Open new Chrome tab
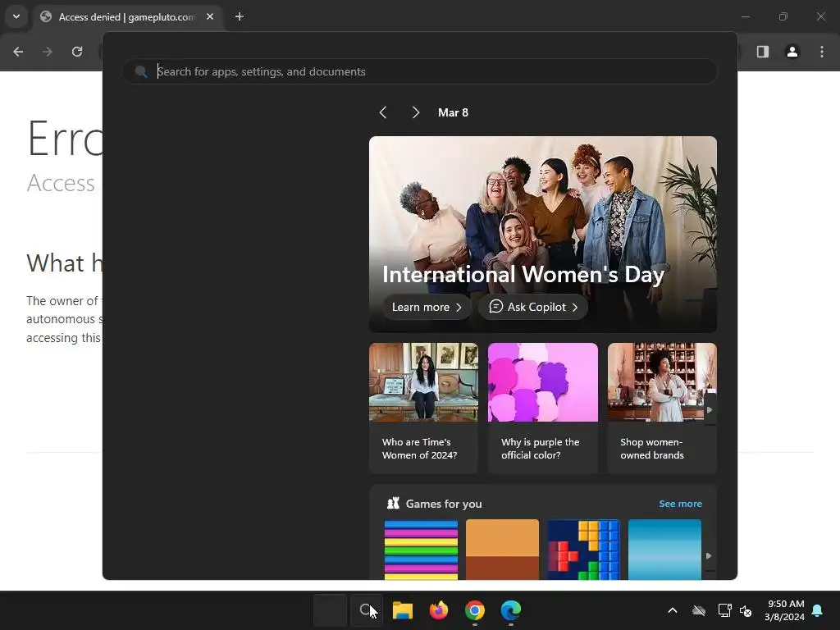 click(x=240, y=16)
